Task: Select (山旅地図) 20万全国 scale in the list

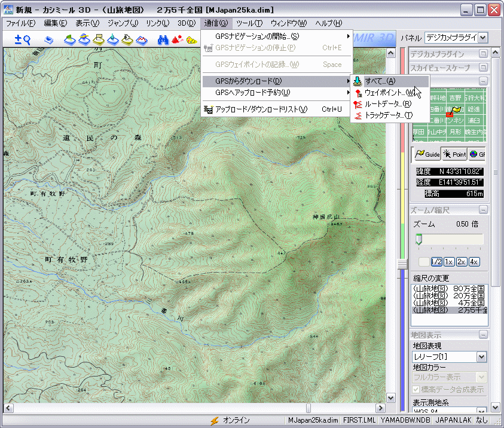Action: click(449, 296)
